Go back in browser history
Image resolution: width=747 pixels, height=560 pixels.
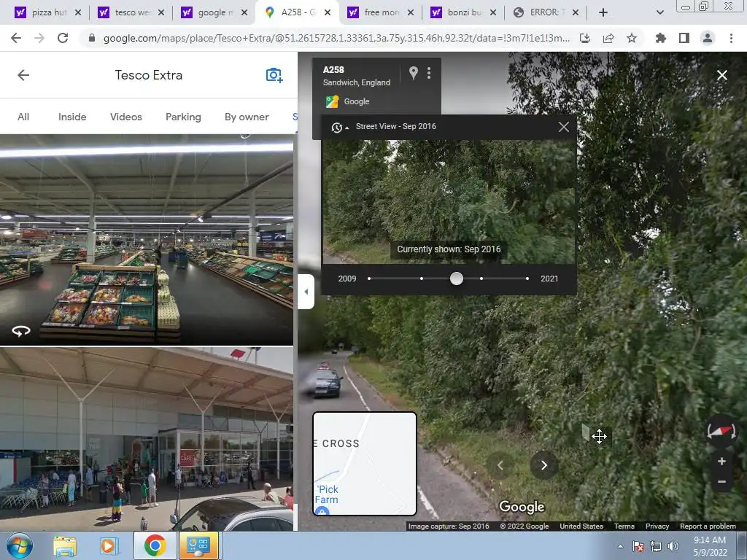click(x=16, y=38)
